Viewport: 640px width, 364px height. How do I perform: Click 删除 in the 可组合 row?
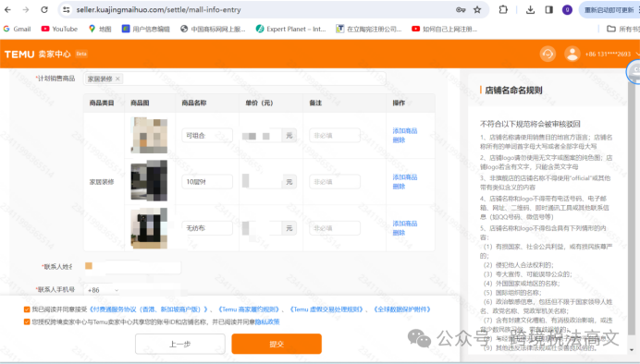[x=399, y=140]
